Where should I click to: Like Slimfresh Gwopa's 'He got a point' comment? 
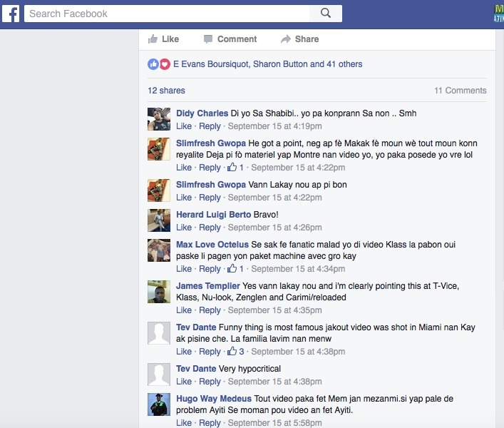pos(184,168)
